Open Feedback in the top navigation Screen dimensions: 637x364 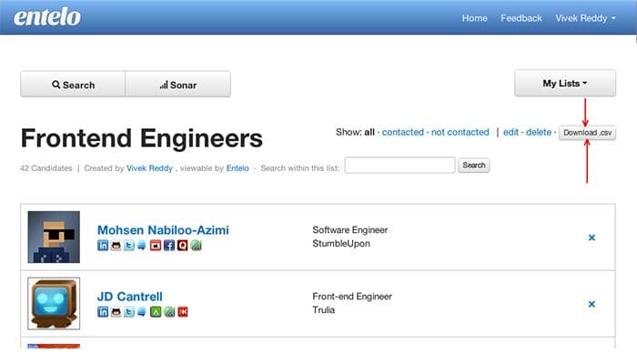[521, 18]
